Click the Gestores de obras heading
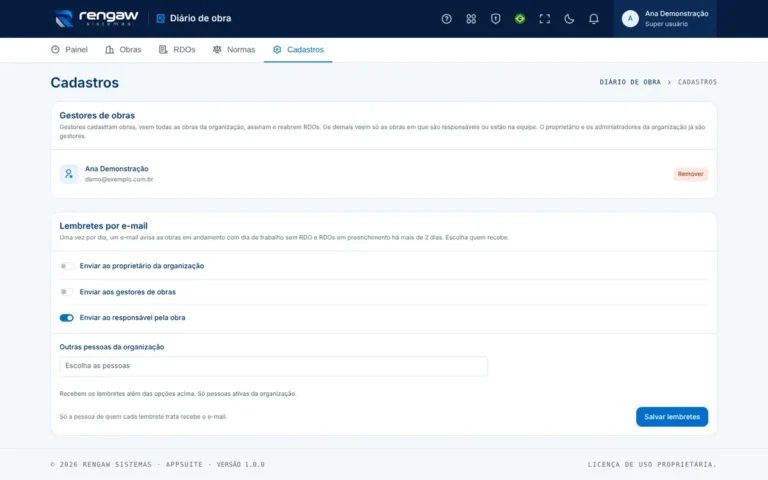 point(97,116)
